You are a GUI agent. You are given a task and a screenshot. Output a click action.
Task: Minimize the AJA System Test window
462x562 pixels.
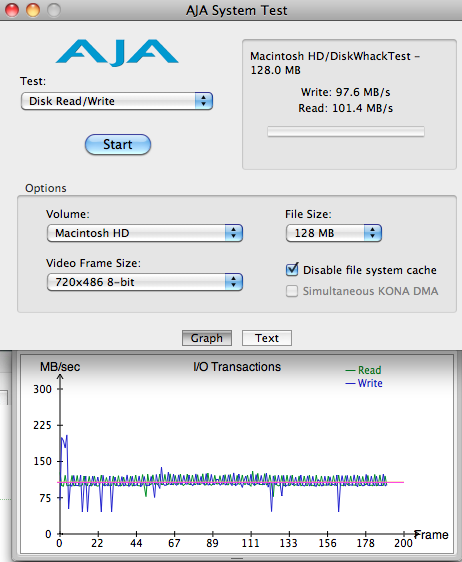tap(33, 10)
